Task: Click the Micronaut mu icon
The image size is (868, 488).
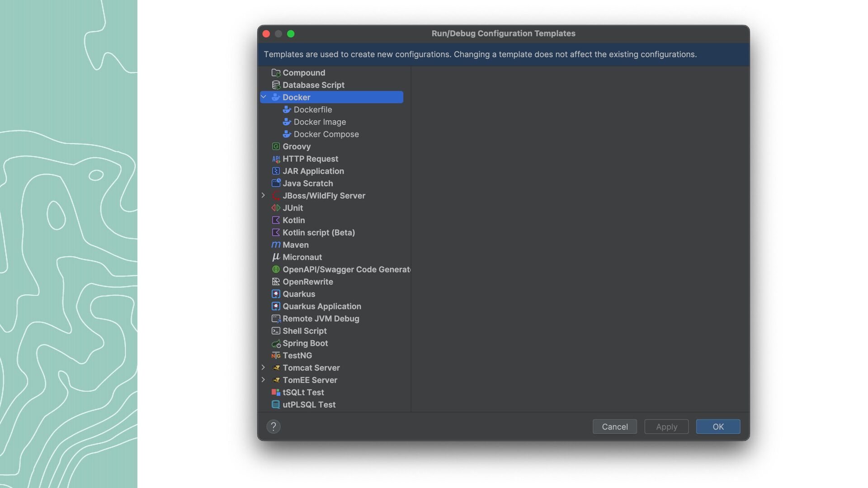Action: [x=276, y=257]
